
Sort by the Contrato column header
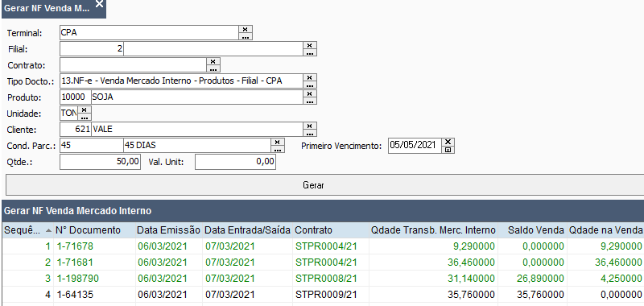[331, 230]
